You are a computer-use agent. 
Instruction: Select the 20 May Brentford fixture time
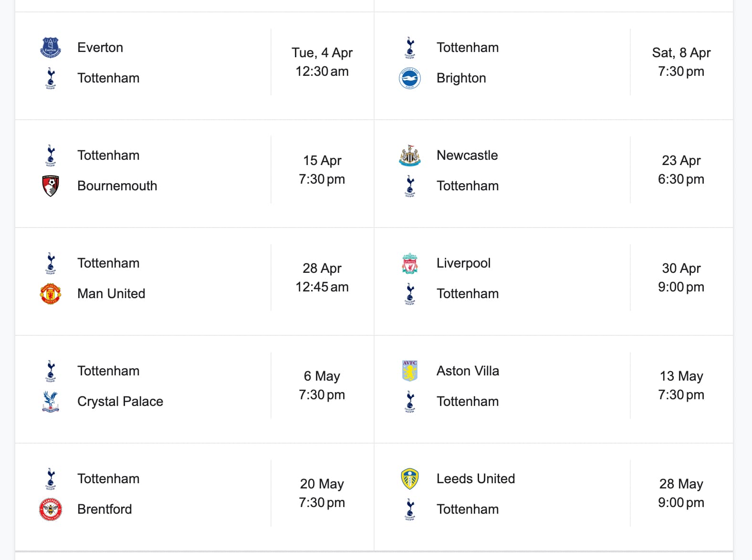pyautogui.click(x=322, y=493)
